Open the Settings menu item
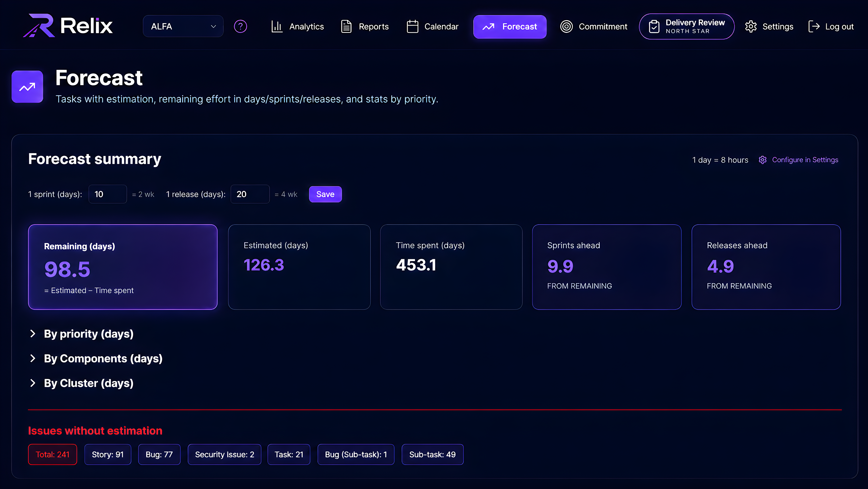 tap(769, 26)
